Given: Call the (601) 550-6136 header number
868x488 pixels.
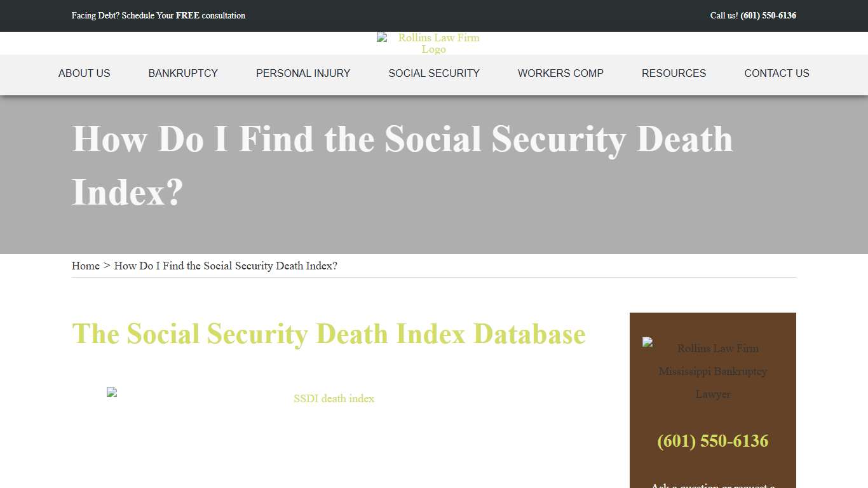Looking at the screenshot, I should 768,15.
